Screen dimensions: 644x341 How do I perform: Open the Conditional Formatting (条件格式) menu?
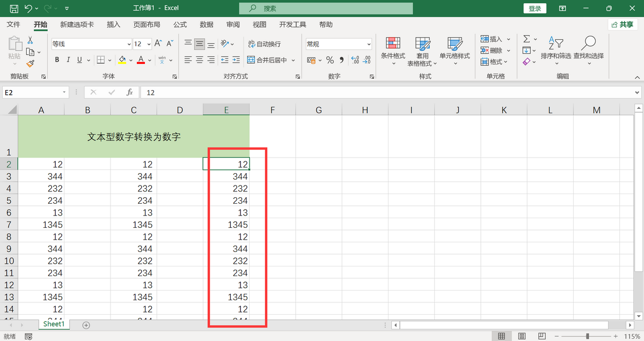[x=393, y=51]
